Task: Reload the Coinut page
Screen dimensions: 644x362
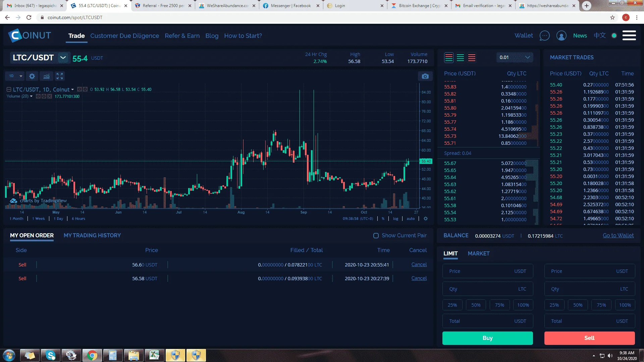Action: 29,17
